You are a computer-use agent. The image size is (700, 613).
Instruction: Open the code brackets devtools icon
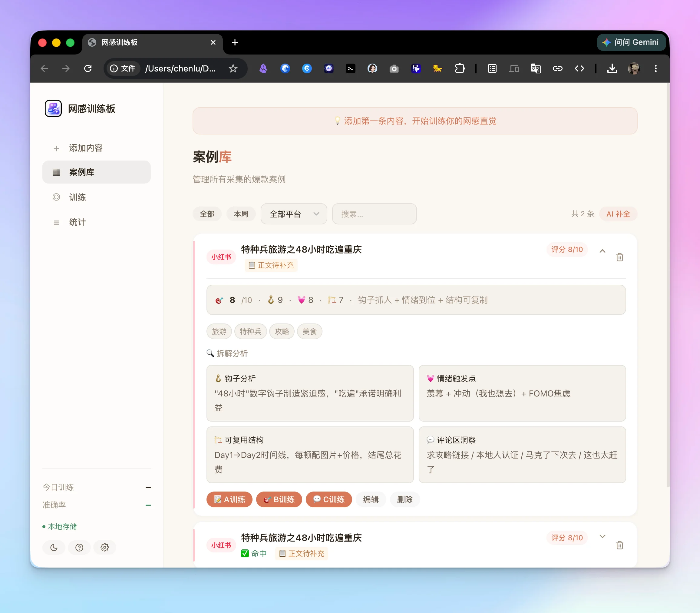579,68
